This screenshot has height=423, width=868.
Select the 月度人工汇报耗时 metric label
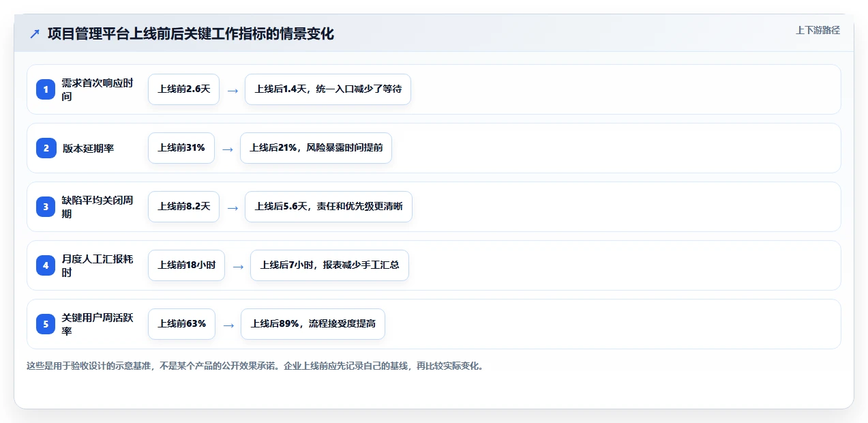pos(98,265)
